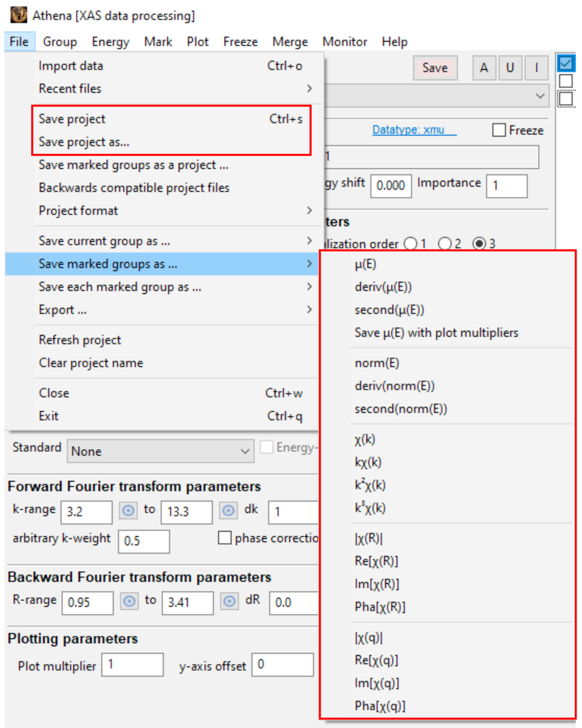
Task: Click the U unmark button
Action: pyautogui.click(x=510, y=68)
